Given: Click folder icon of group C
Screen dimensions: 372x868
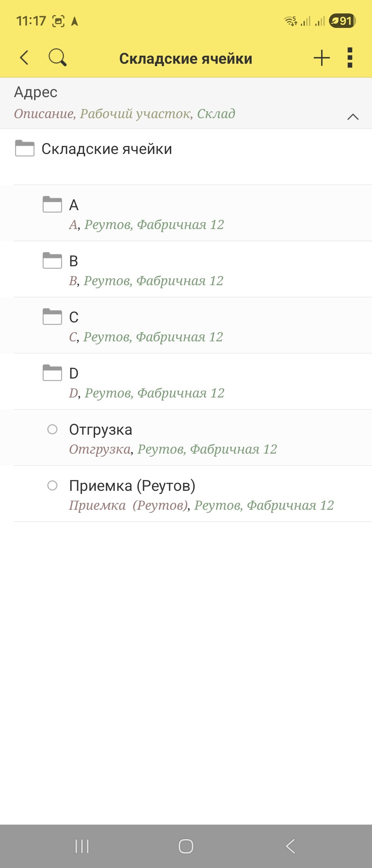Looking at the screenshot, I should coord(52,317).
